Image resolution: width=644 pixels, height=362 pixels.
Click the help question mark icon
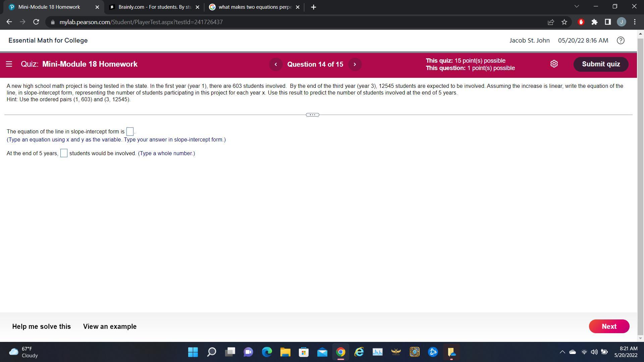pos(621,41)
